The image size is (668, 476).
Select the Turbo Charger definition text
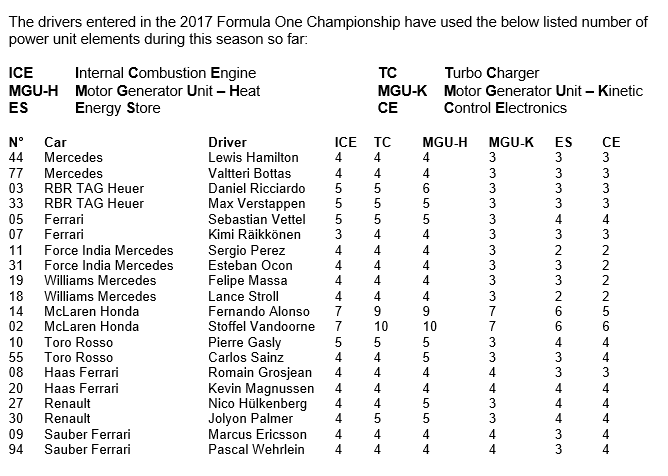[x=492, y=73]
